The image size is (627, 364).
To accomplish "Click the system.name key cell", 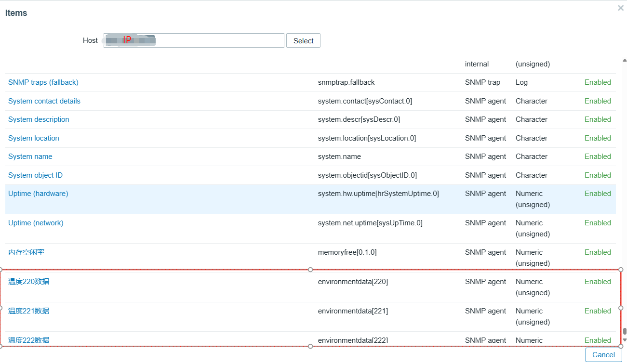I will (x=339, y=156).
